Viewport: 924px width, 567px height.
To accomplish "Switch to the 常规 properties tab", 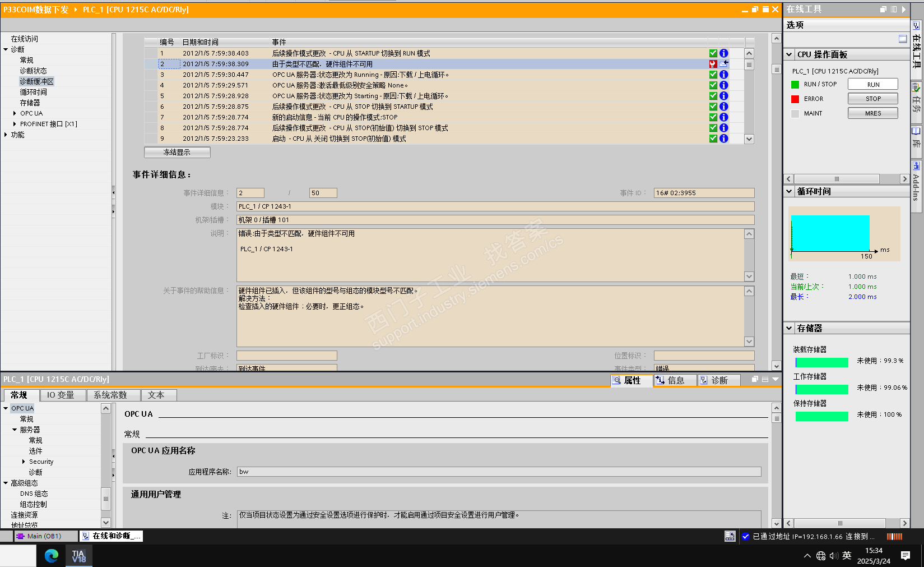I will [20, 395].
